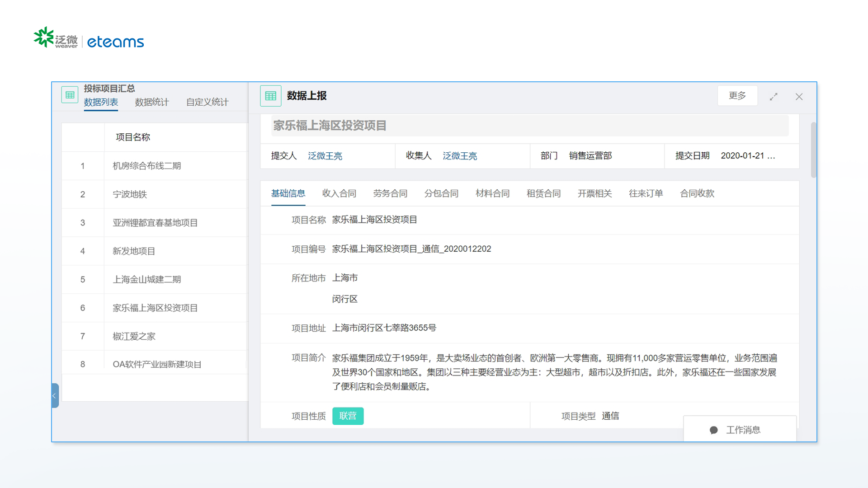Click department value 销售运营部
Screen dimensions: 868x488
[590, 156]
